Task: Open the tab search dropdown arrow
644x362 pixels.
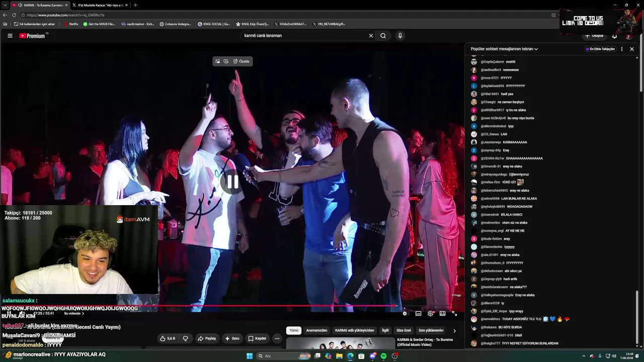Action: pyautogui.click(x=5, y=5)
